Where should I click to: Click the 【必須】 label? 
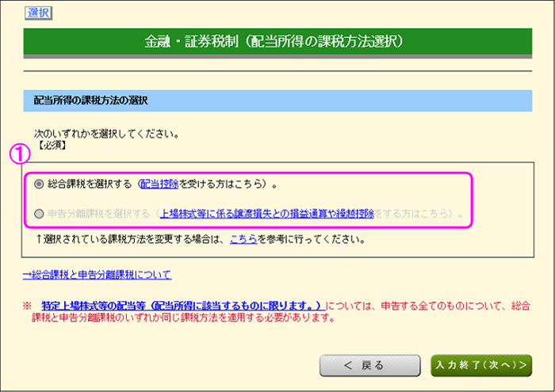pos(52,145)
